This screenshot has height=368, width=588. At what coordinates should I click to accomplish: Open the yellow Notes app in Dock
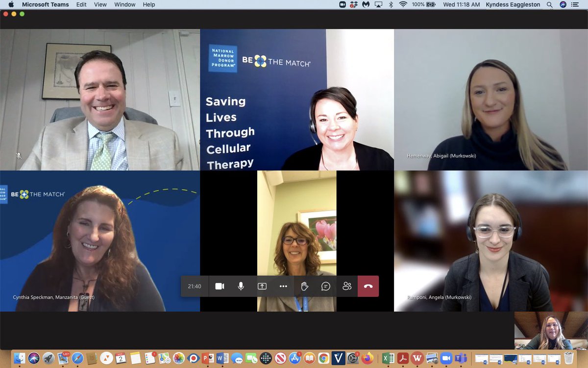[135, 358]
